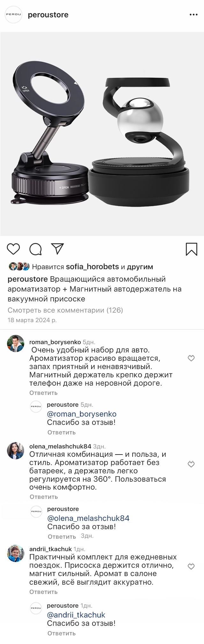Open the @andrii_tkachuk mention link

(x=76, y=615)
